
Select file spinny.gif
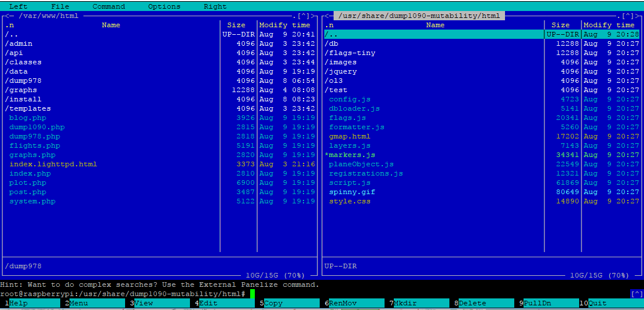coord(482,192)
